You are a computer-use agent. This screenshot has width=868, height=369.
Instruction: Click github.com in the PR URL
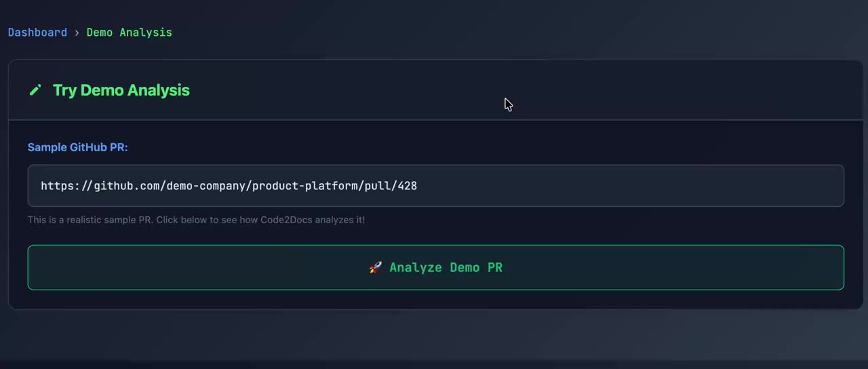point(126,186)
